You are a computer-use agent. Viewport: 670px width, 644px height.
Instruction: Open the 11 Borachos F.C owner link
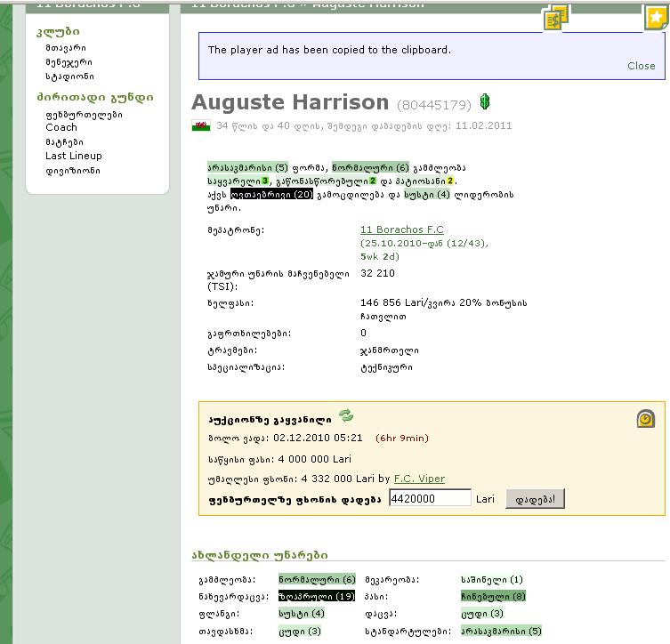pyautogui.click(x=401, y=229)
